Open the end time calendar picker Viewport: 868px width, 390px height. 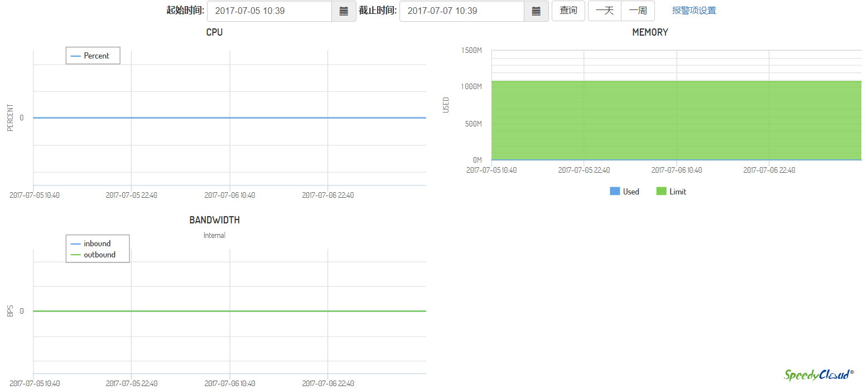coord(536,11)
